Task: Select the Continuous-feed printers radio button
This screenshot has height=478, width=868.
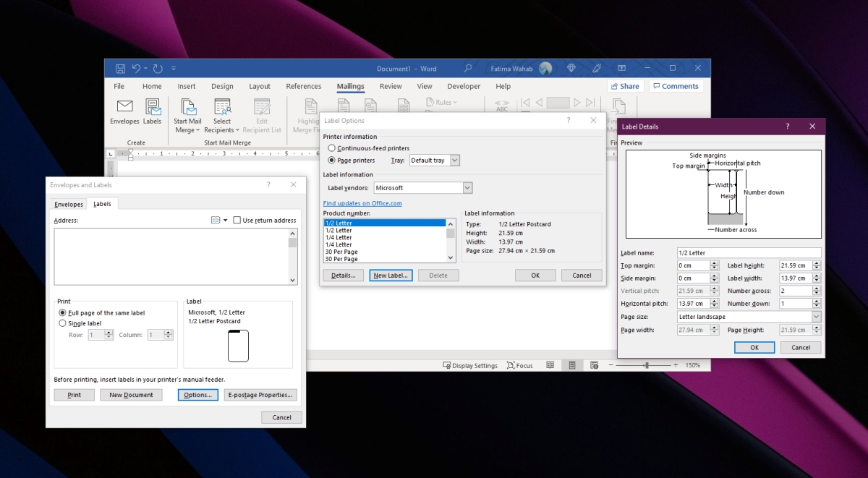Action: click(331, 148)
